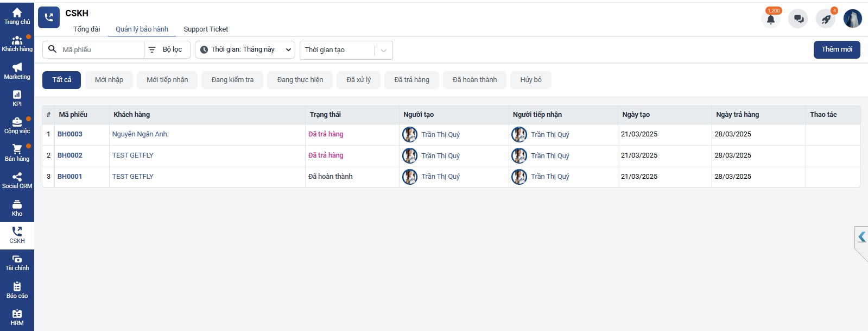Filter by Đang kiểm tra status
The height and width of the screenshot is (331, 868).
[232, 80]
